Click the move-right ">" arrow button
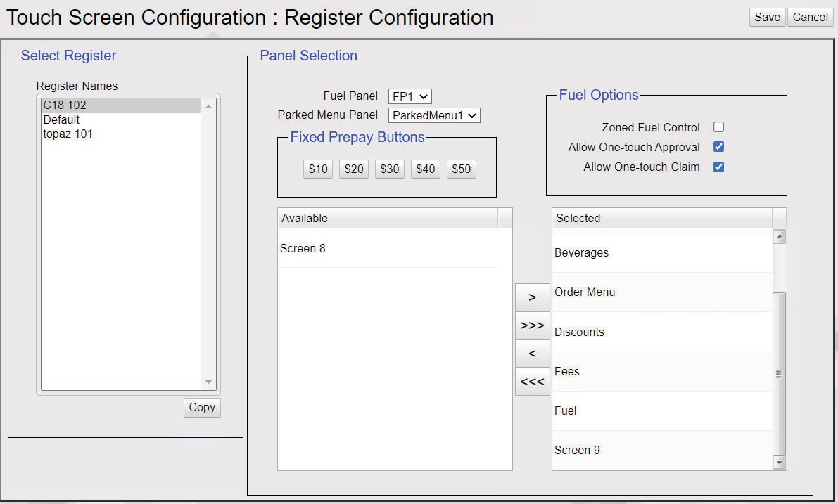 pos(533,297)
